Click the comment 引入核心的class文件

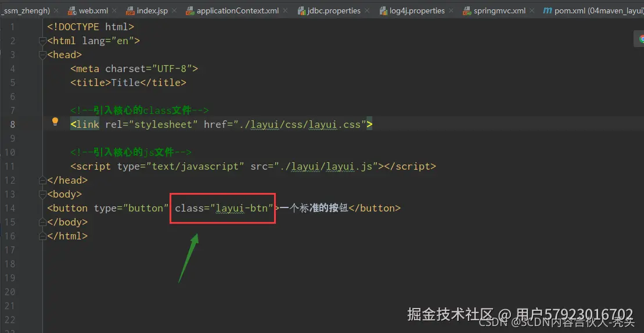pyautogui.click(x=139, y=110)
